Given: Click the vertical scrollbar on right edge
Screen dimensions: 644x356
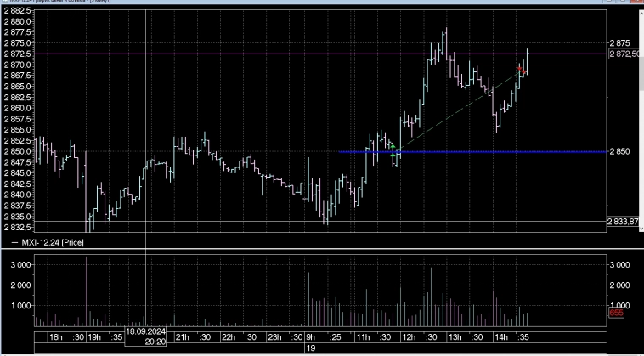Looking at the screenshot, I should coord(639,170).
